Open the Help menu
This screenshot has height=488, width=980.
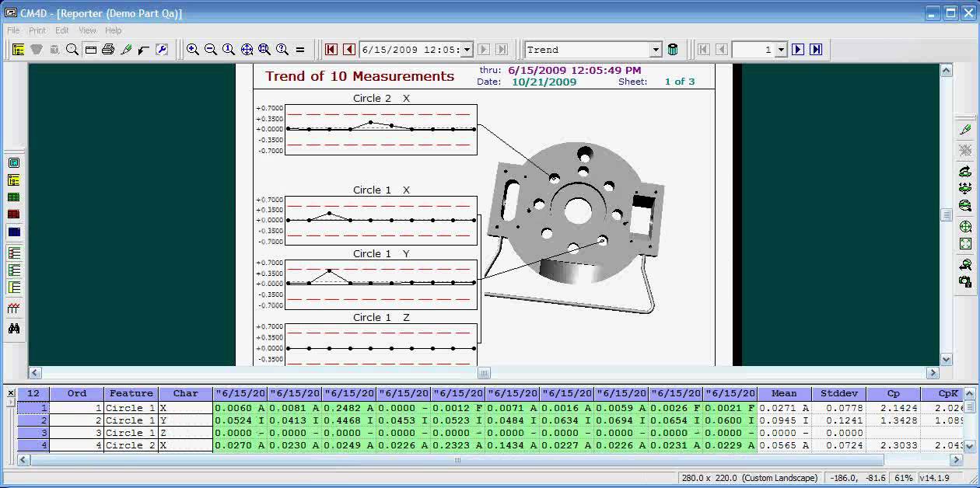click(x=114, y=30)
